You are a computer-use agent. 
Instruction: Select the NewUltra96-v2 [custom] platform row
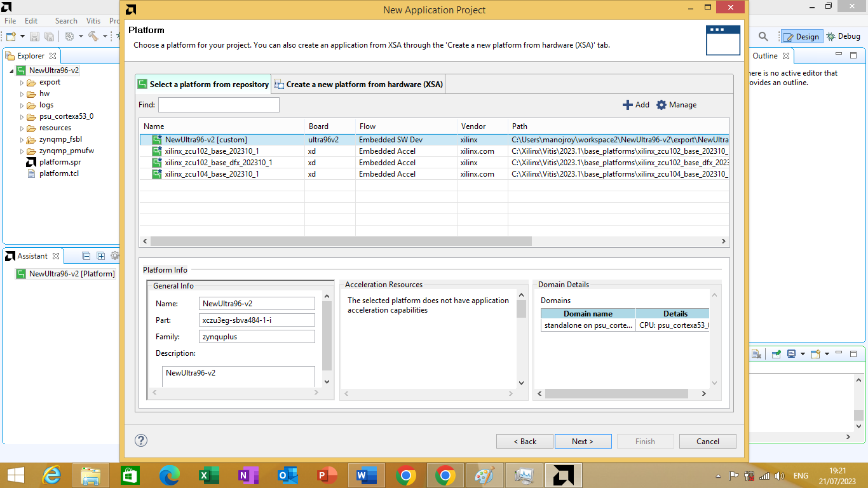point(434,139)
